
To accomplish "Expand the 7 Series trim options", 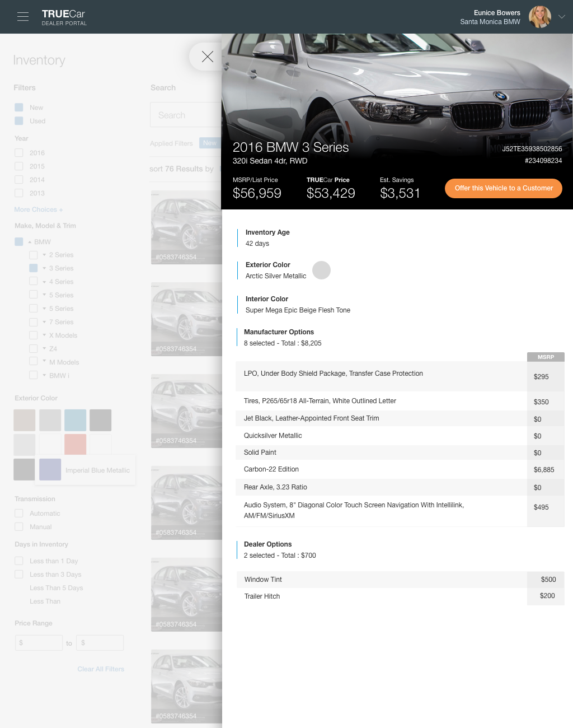I will coord(43,322).
